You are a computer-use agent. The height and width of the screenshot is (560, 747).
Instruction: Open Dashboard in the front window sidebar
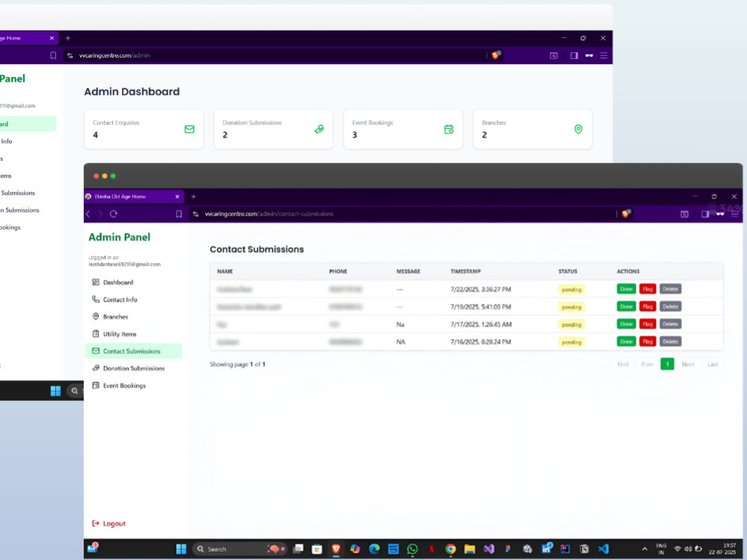pos(113,282)
